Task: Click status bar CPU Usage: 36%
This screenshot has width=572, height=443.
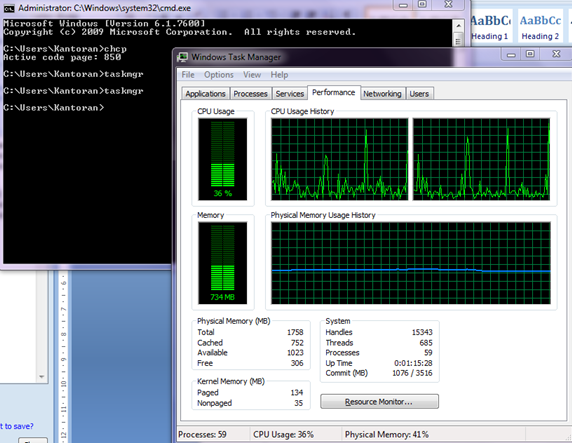Action: (283, 435)
